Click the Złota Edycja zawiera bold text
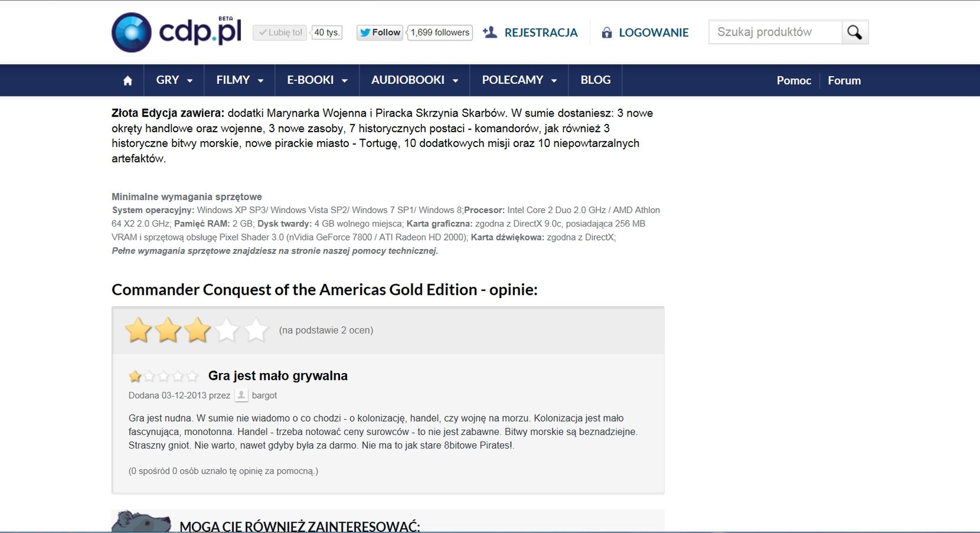Screen dimensions: 980x533 coord(168,113)
